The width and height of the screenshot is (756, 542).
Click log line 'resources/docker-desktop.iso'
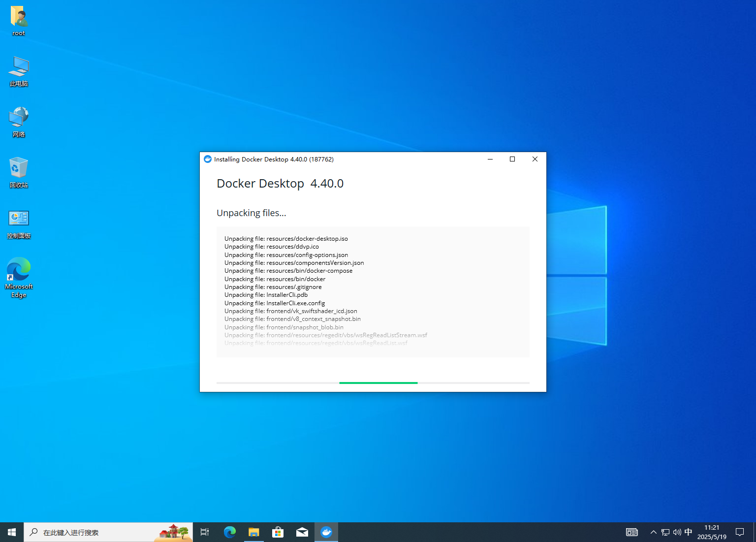click(286, 239)
